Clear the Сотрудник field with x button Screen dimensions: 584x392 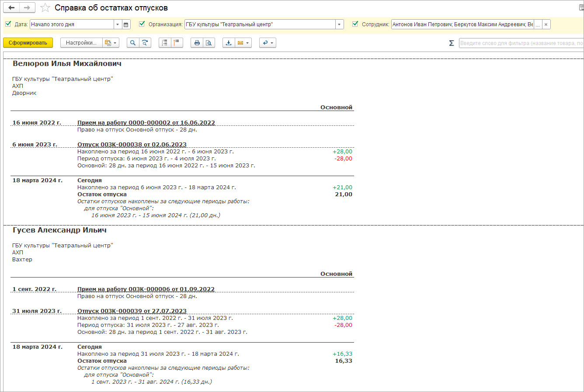coord(546,24)
